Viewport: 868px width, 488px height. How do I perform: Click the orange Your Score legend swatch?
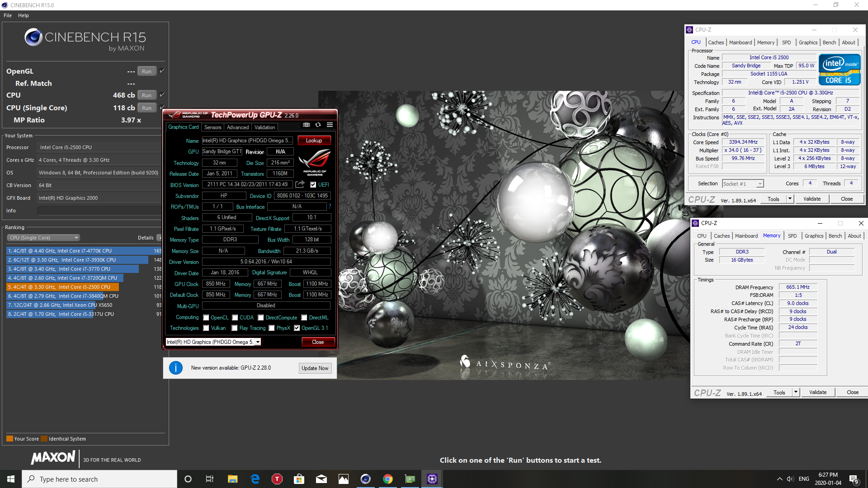9,439
